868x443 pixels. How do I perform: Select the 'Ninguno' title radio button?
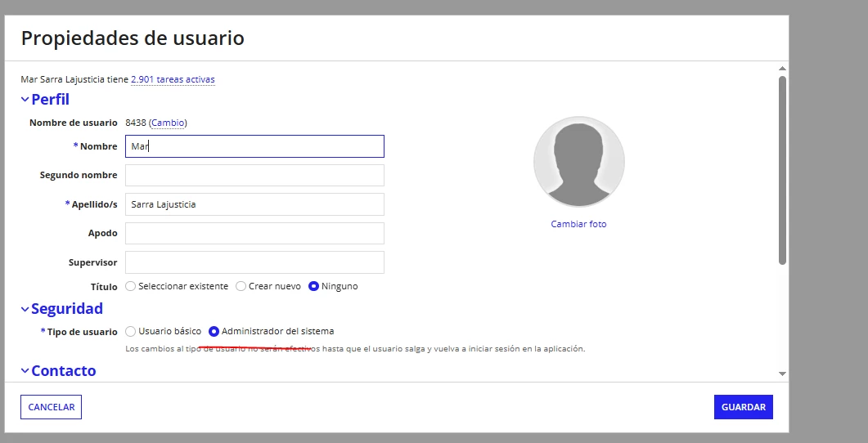click(x=314, y=287)
